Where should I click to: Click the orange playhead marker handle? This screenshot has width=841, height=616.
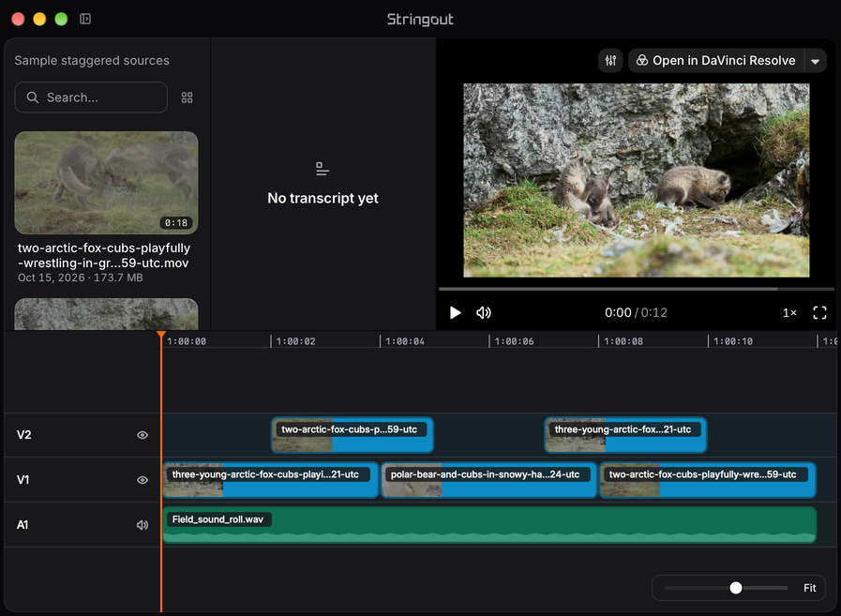point(161,335)
